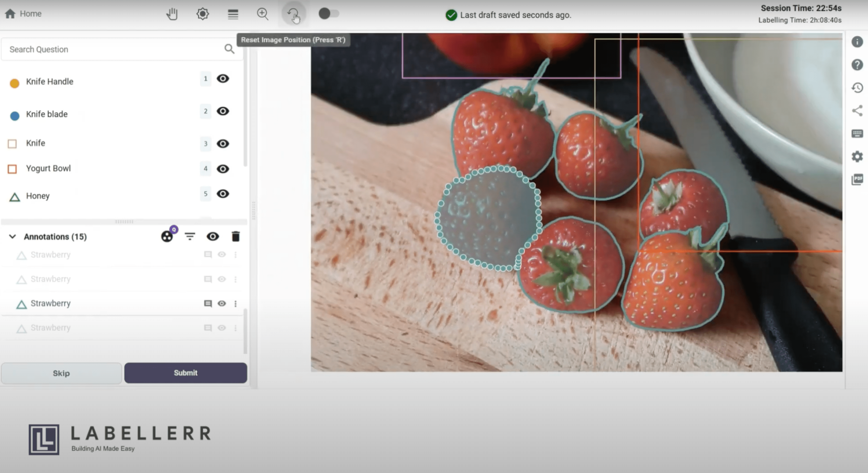Hide the active Strawberry annotation
Viewport: 868px width, 473px height.
[x=222, y=304]
